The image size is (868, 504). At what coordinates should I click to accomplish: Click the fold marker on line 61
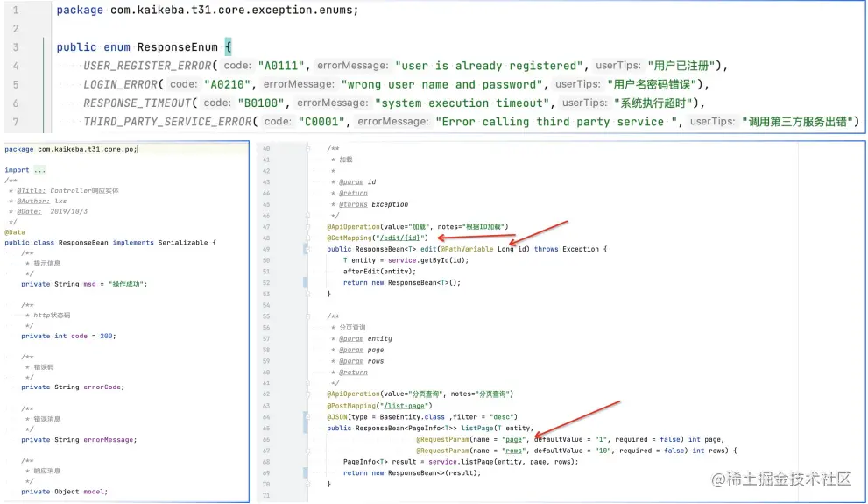[x=307, y=383]
